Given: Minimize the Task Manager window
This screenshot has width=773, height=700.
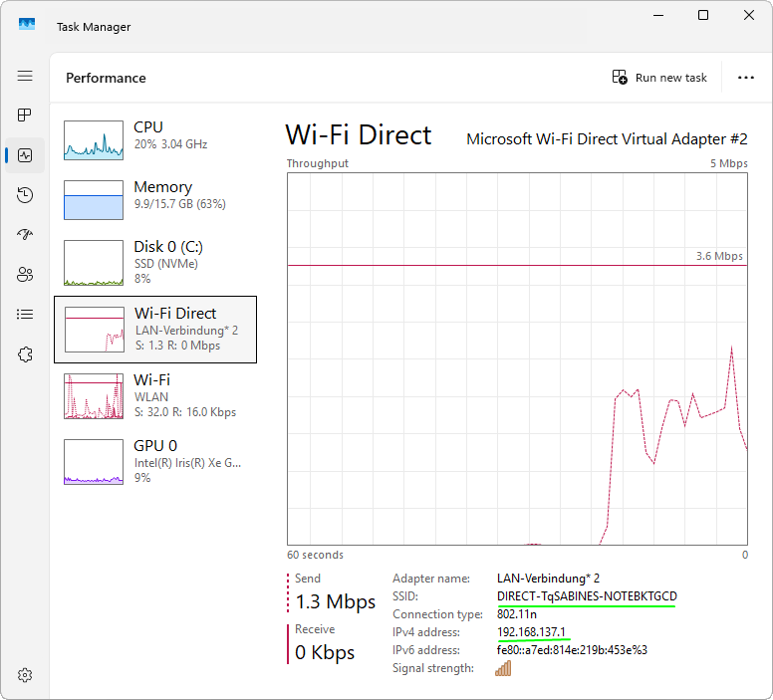Looking at the screenshot, I should pos(658,15).
